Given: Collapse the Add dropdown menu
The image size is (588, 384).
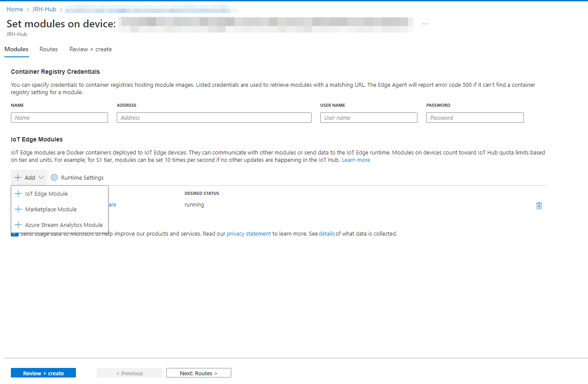Looking at the screenshot, I should 29,177.
